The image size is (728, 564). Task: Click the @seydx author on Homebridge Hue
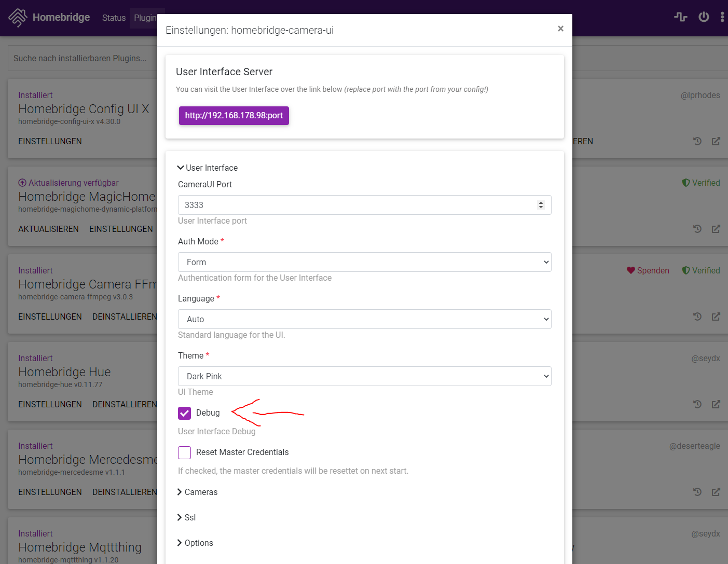click(x=706, y=358)
